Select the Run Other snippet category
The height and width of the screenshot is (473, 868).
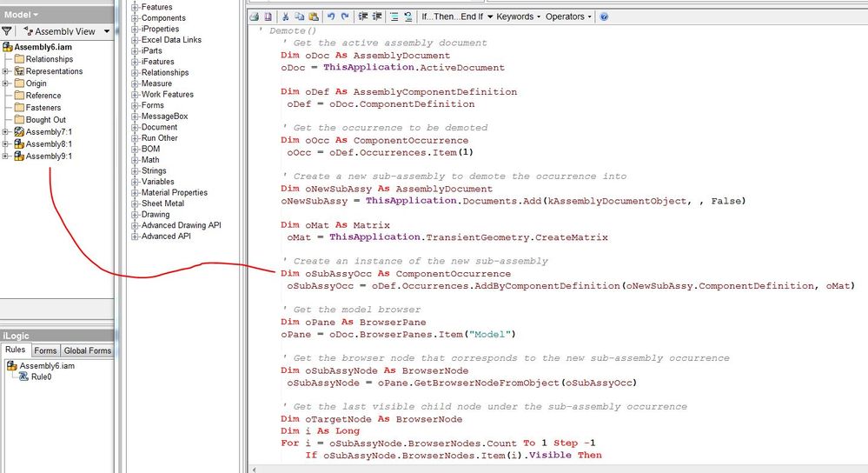[x=159, y=138]
